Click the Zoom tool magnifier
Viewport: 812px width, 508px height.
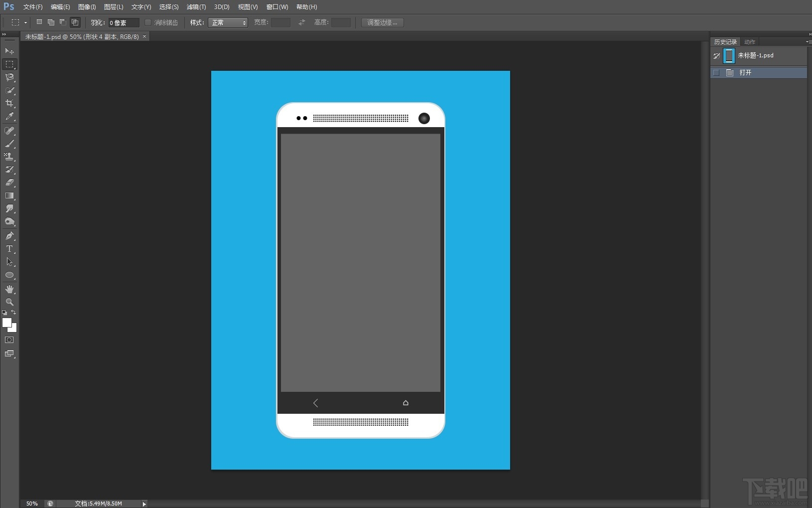9,302
